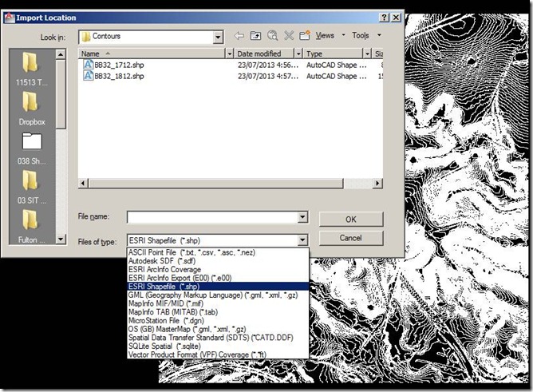This screenshot has width=533, height=392.
Task: Choose ESRI ArcInfo Export (E00) type
Action: pos(218,278)
